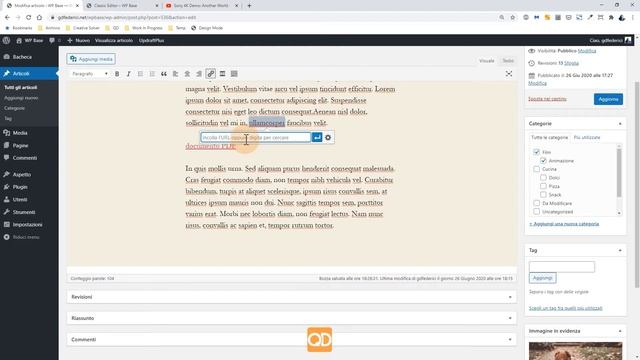Select the Più utilizzate tab
640x360 pixels.
[587, 138]
